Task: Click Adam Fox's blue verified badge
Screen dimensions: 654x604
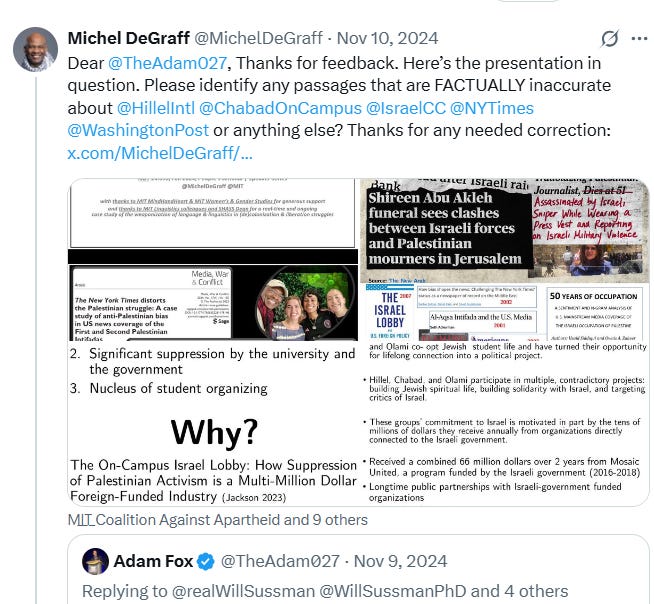Action: pos(205,561)
